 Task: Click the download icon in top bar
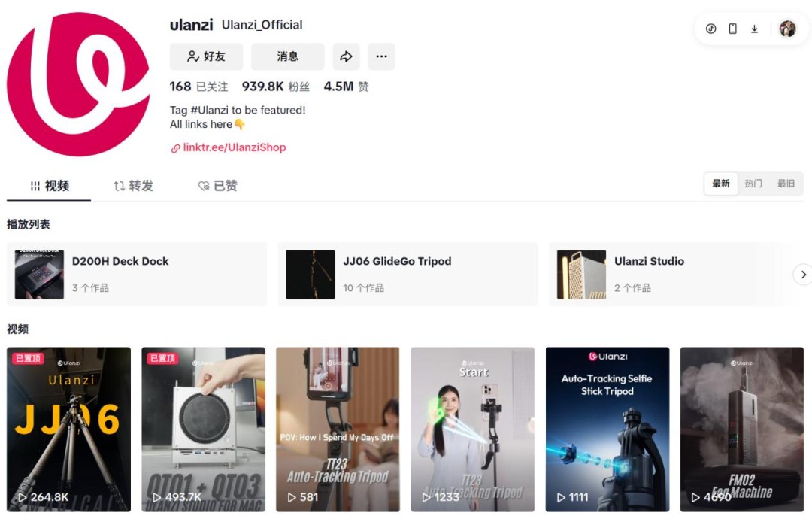point(755,29)
